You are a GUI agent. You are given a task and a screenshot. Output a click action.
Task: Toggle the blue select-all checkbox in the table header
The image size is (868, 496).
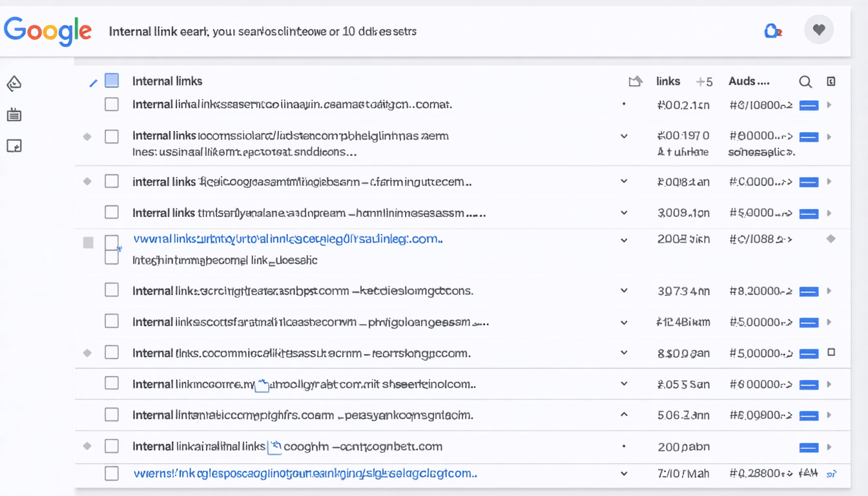coord(112,81)
